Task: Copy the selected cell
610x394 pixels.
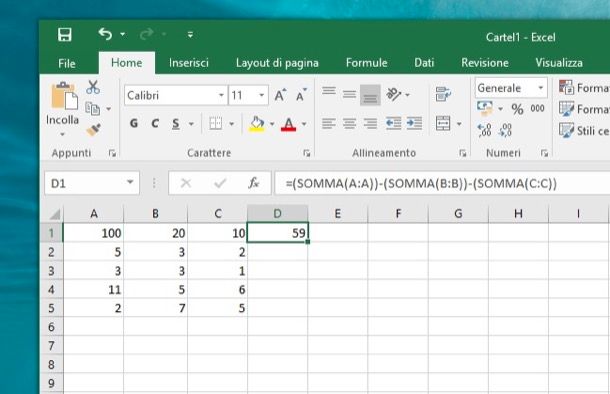Action: click(x=93, y=109)
